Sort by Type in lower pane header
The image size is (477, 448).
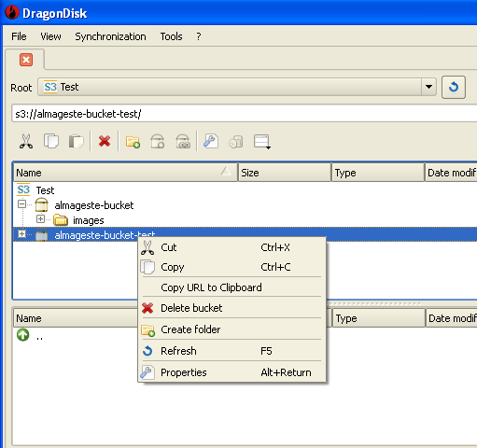379,318
